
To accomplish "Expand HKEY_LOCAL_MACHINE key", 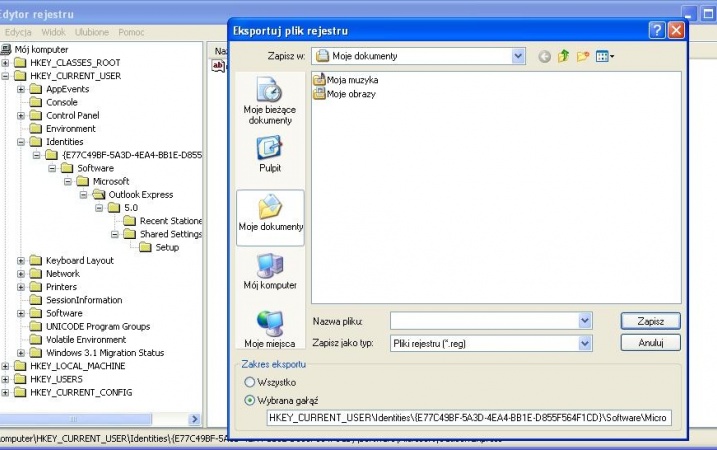I will pos(5,366).
